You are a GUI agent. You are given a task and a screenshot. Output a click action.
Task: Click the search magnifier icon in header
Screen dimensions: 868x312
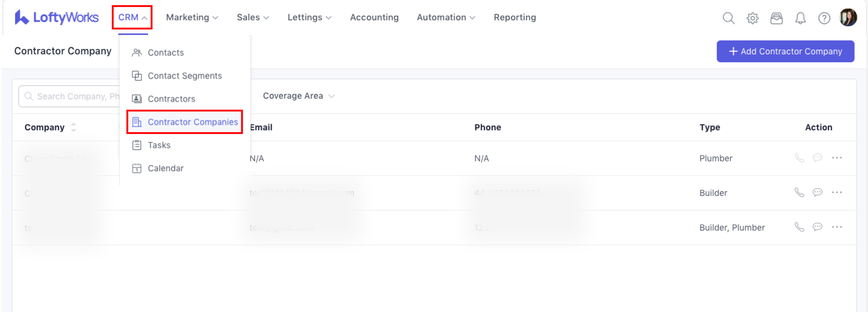pos(728,18)
